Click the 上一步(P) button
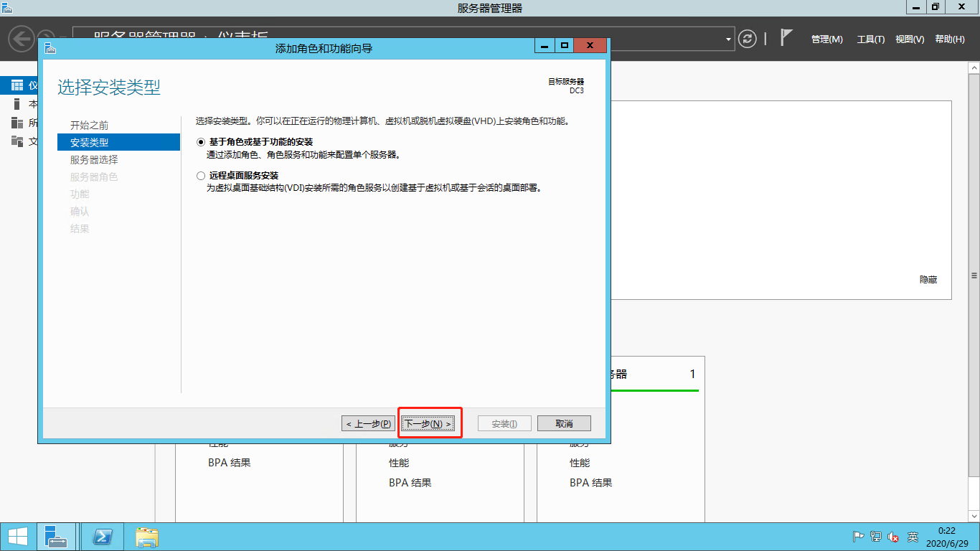The height and width of the screenshot is (551, 980). (x=368, y=423)
